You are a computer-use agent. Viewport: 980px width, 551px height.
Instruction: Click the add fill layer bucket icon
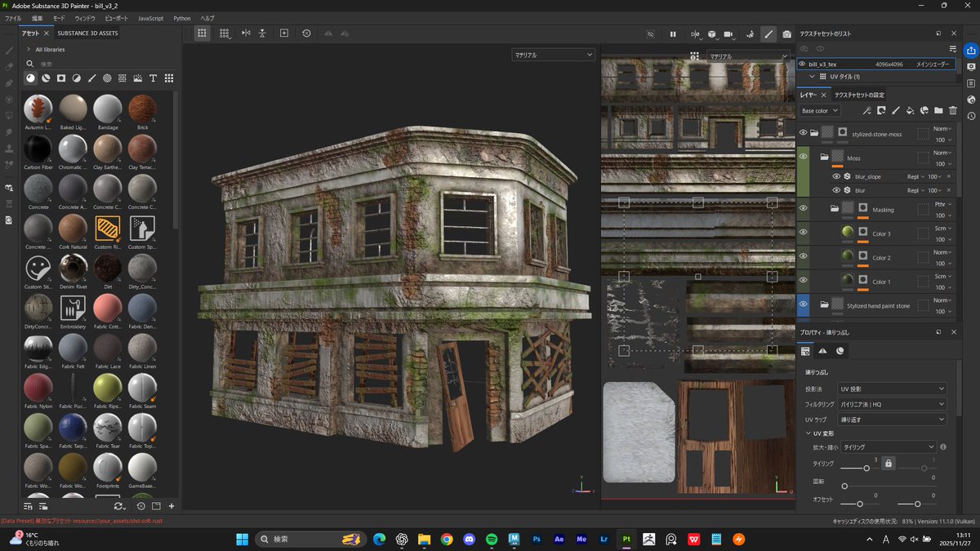coord(910,110)
